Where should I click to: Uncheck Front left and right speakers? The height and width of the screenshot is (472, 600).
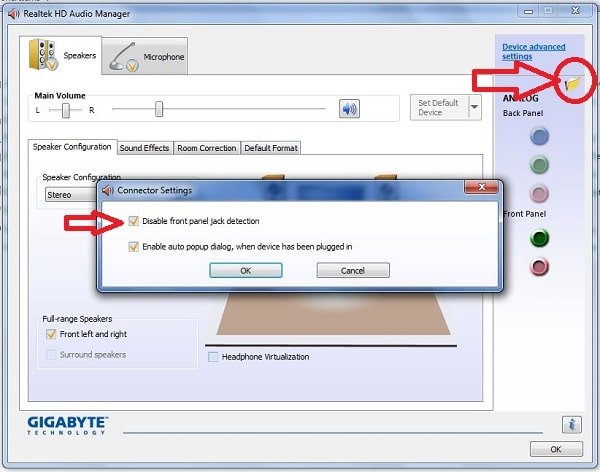click(x=51, y=334)
